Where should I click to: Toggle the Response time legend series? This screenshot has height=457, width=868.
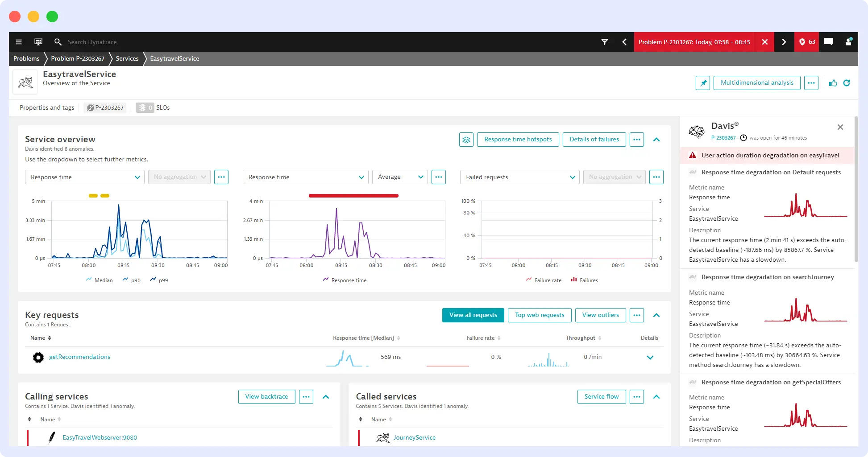345,280
